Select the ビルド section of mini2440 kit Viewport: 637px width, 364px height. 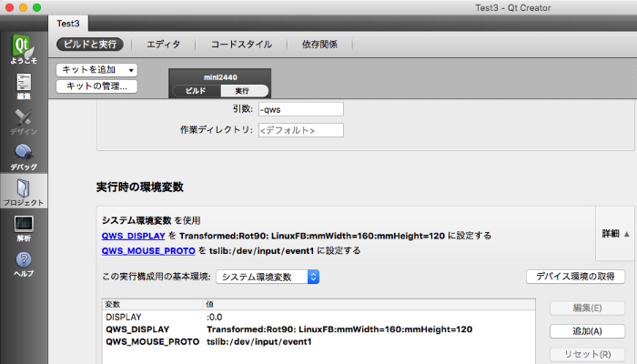point(197,91)
